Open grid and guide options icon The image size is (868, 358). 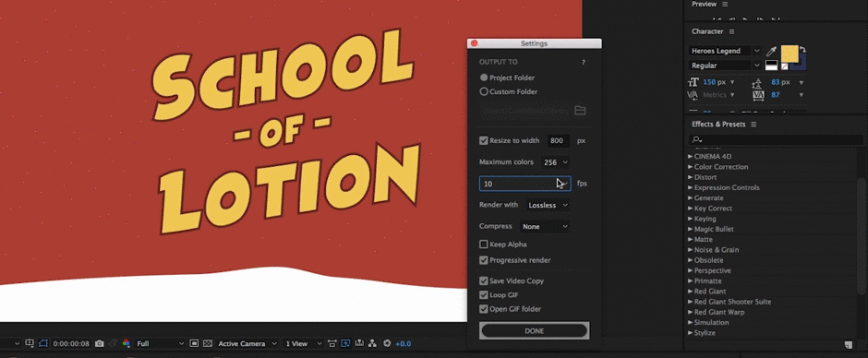pos(30,343)
